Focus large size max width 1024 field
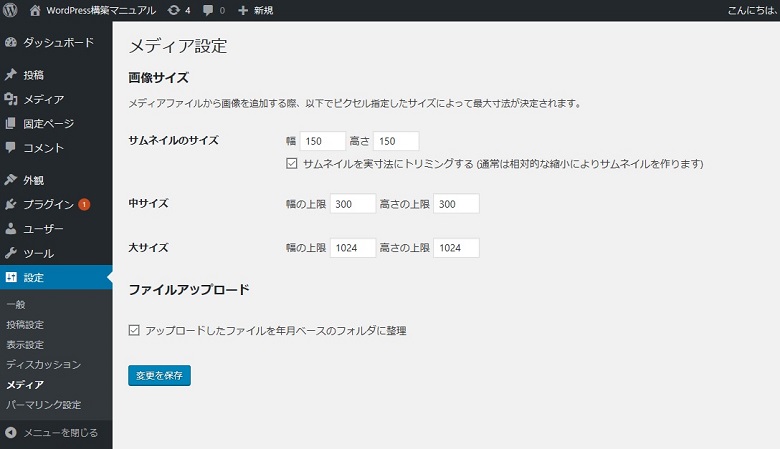The height and width of the screenshot is (449, 780). pos(353,248)
